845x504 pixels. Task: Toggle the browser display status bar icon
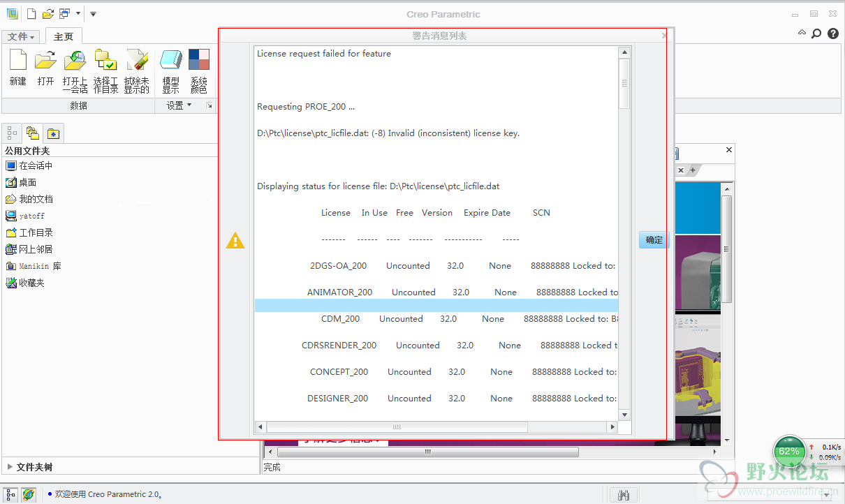click(28, 494)
